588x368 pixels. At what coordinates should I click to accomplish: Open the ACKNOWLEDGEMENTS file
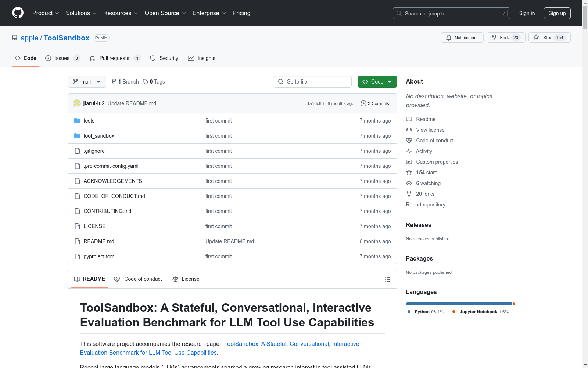[113, 181]
